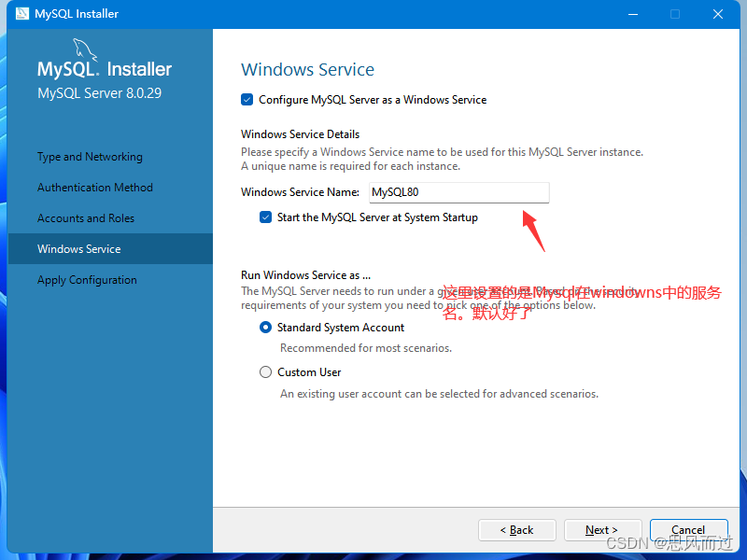Click the Windows Service Details label
The image size is (747, 560).
(300, 134)
